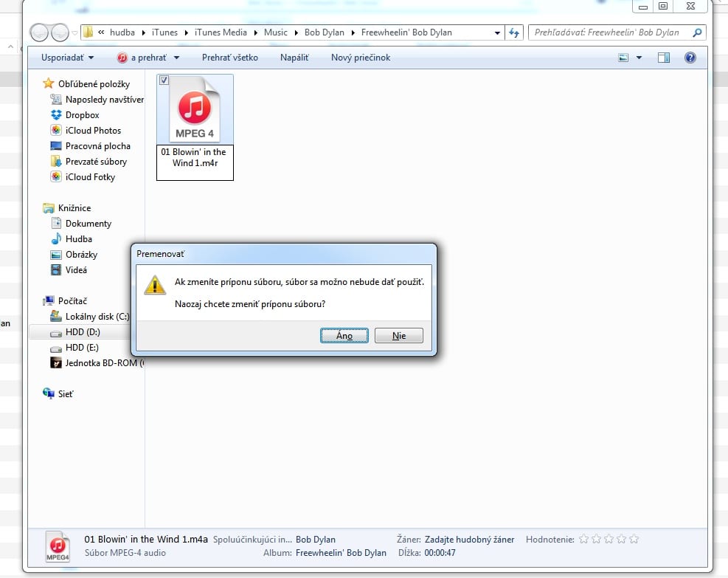Click the Back navigation button
The width and height of the screenshot is (728, 578).
pyautogui.click(x=40, y=32)
